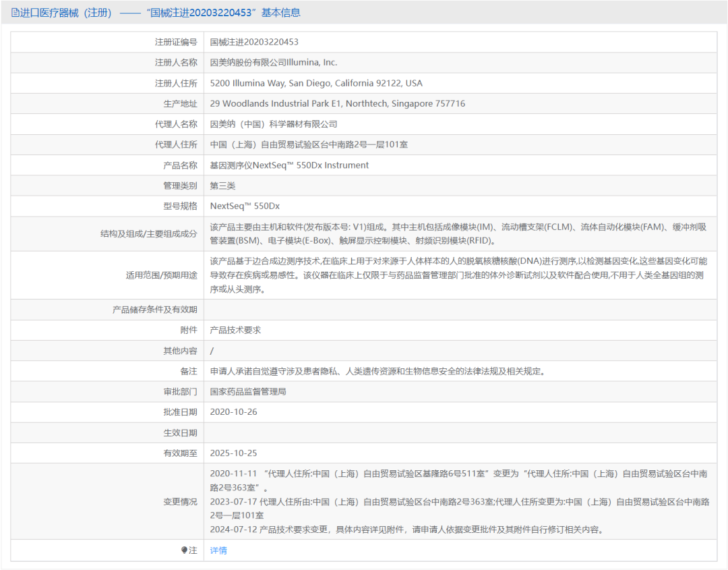Select the 2023-07-17 change record line
The image size is (728, 570).
tap(460, 508)
